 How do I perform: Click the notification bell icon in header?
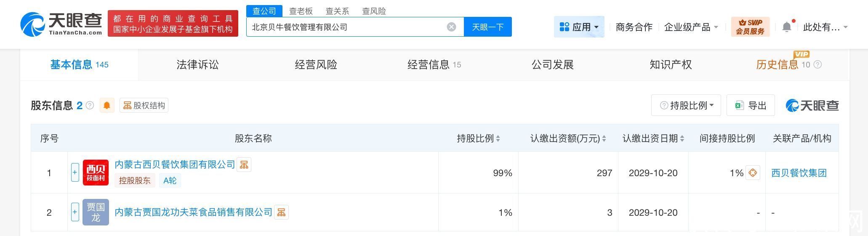786,27
